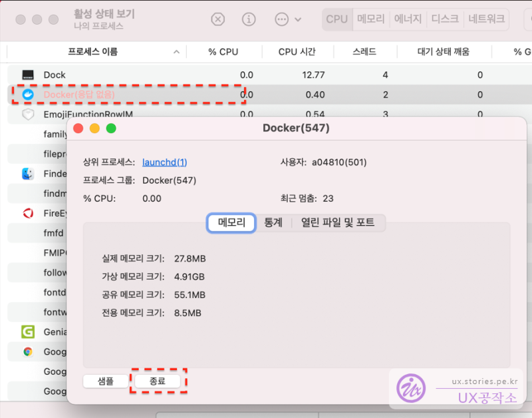The image size is (532, 418).
Task: Select the Dock process row name
Action: point(55,75)
